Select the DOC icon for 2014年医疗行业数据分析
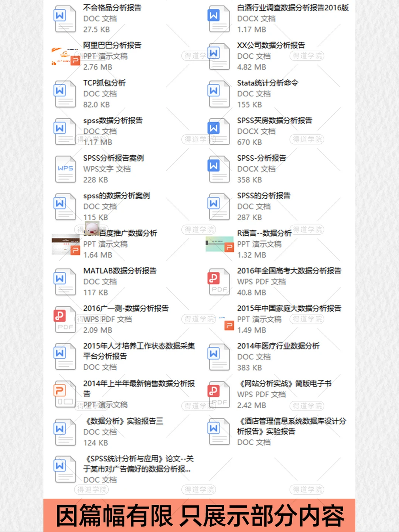Viewport: 399px width, 532px height. coord(218,357)
